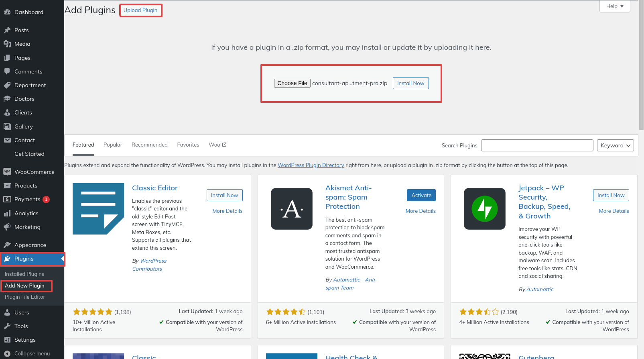Click the Settings sliders icon
The width and height of the screenshot is (644, 359).
[x=7, y=340]
